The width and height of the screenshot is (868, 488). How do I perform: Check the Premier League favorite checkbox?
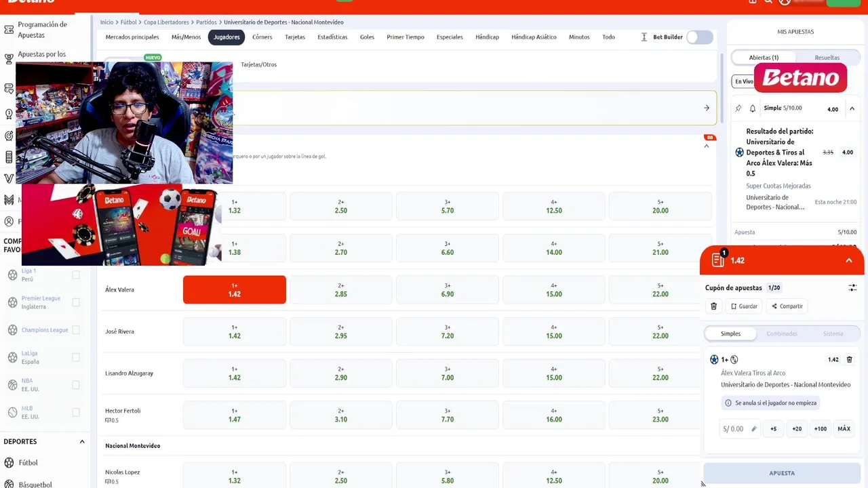point(76,302)
